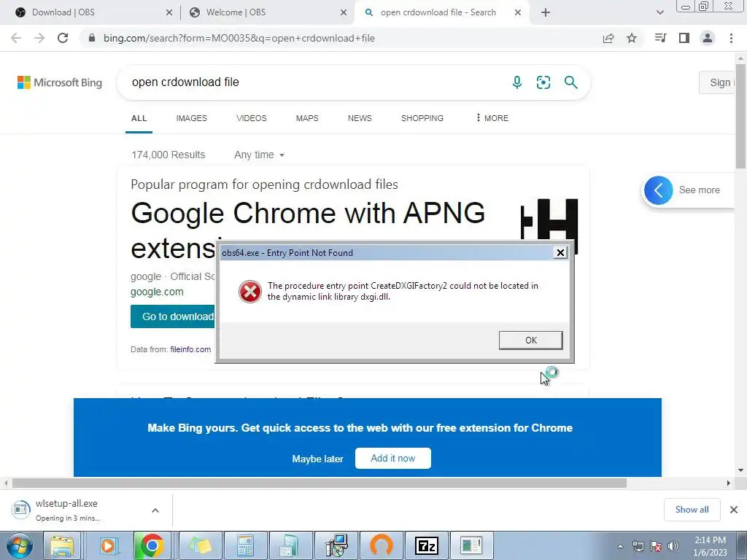Open Calculator from the taskbar

click(x=245, y=545)
